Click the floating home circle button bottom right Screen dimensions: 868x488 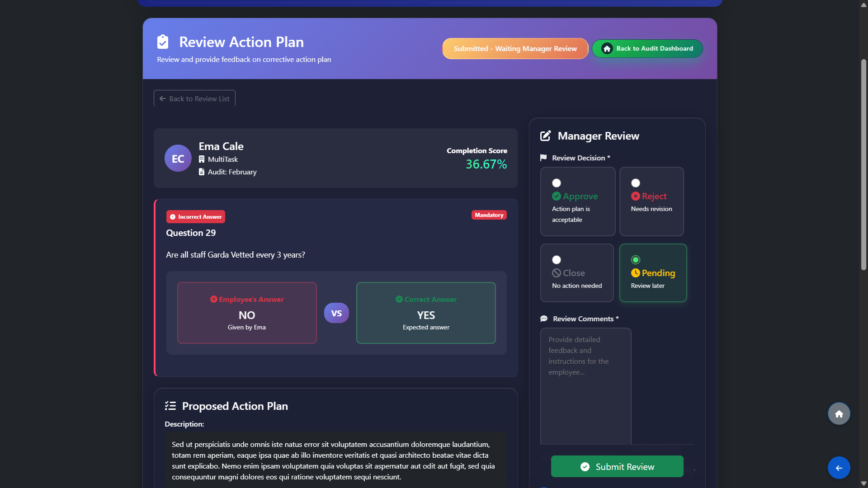tap(839, 413)
